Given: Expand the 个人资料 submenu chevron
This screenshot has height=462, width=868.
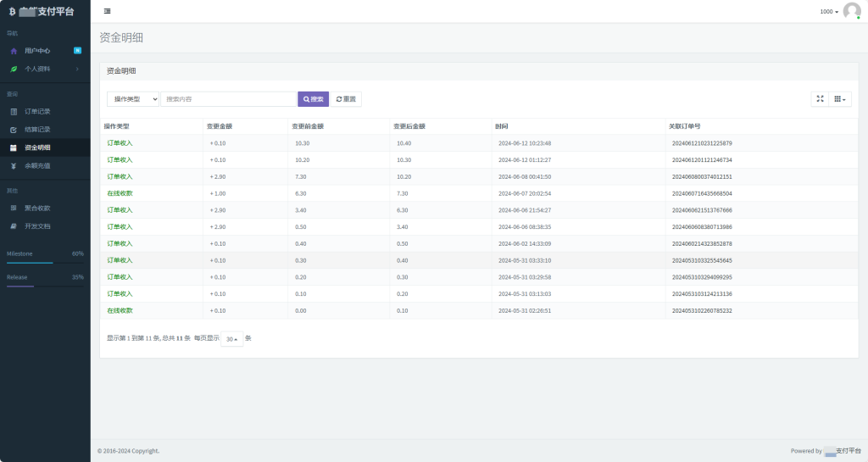Looking at the screenshot, I should tap(77, 69).
